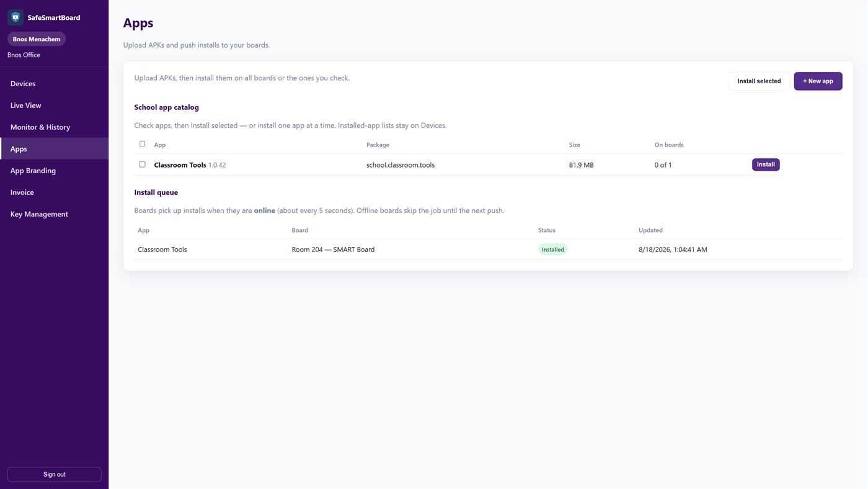The width and height of the screenshot is (868, 489).
Task: Click the Size column header
Action: tap(575, 145)
